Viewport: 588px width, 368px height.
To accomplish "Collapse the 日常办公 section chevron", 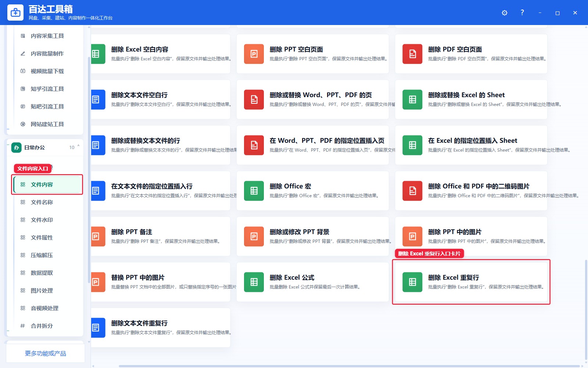I will (x=78, y=146).
